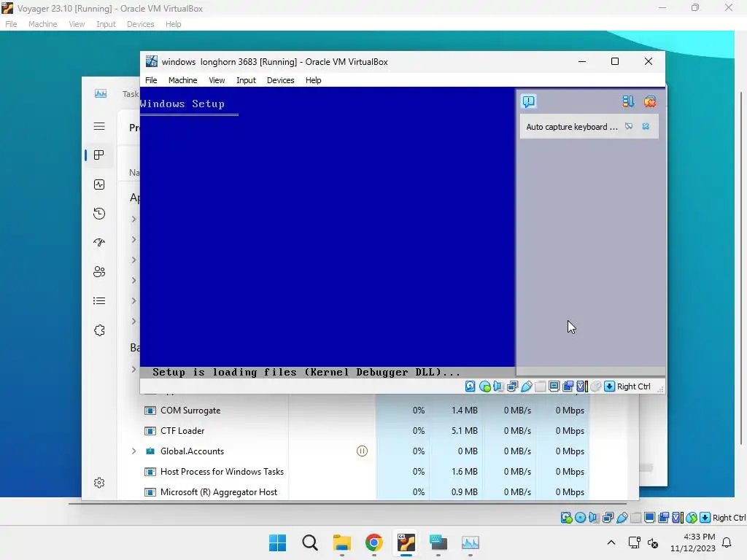Open Details page in Task Manager sidebar
The height and width of the screenshot is (560, 747).
pos(99,301)
